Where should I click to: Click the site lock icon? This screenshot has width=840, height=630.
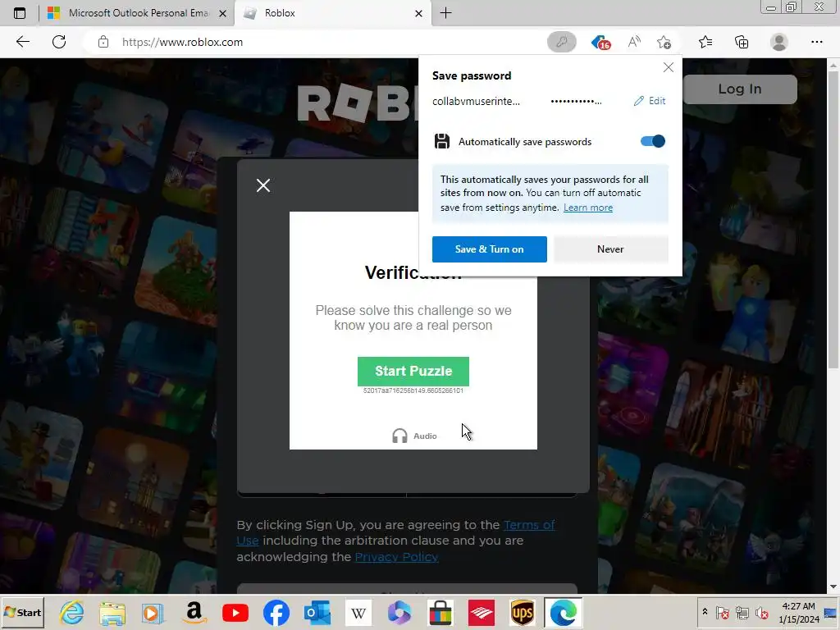pos(103,43)
